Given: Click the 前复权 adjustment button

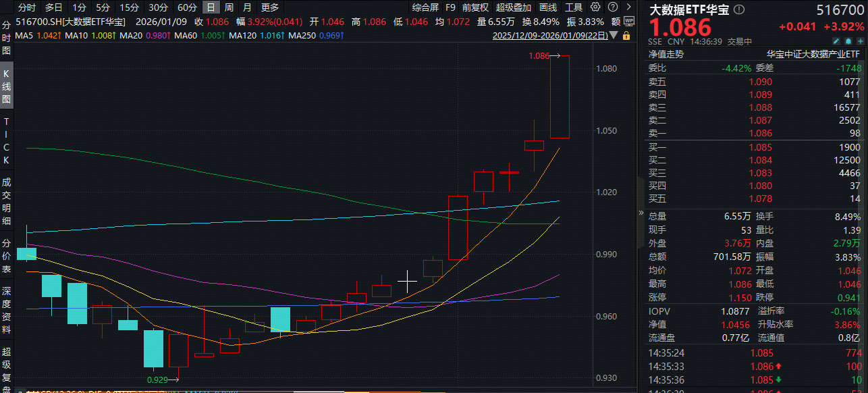Looking at the screenshot, I should [x=475, y=7].
